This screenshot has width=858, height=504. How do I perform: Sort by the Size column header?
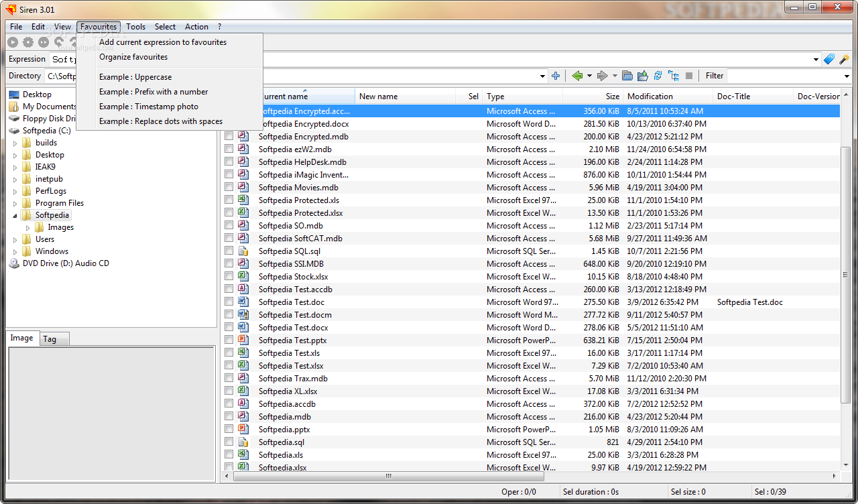[x=593, y=97]
